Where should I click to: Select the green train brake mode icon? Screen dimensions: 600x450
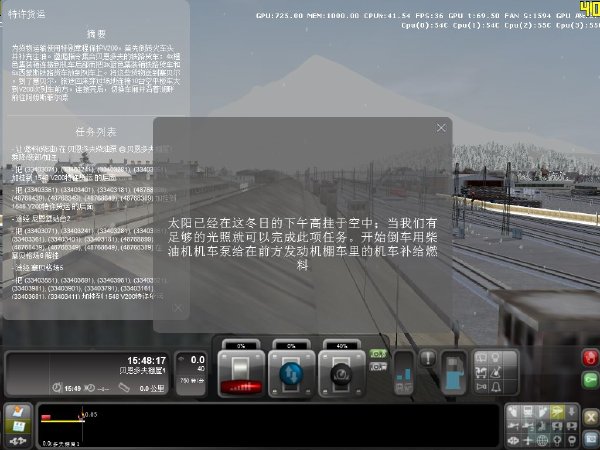point(378,354)
